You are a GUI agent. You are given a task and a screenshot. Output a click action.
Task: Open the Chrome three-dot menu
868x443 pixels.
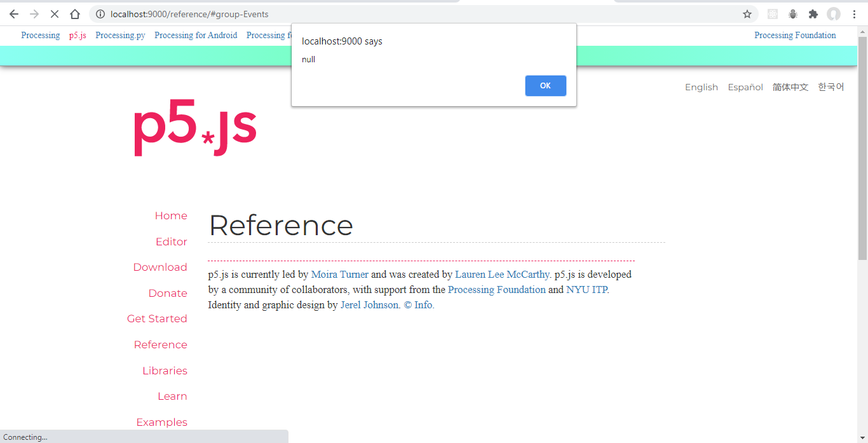(854, 14)
